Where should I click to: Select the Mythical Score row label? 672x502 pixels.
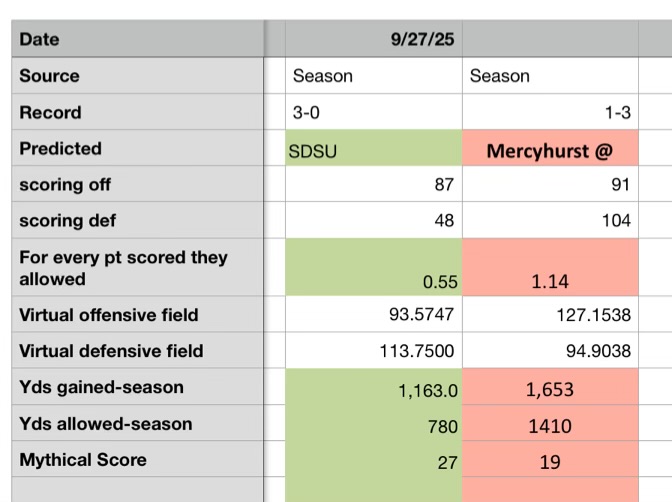(138, 460)
